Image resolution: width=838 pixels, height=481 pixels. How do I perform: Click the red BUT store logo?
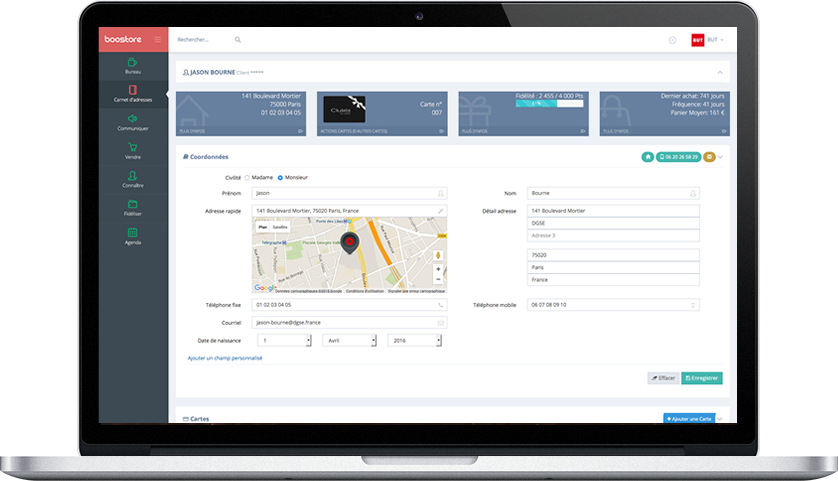coord(697,40)
